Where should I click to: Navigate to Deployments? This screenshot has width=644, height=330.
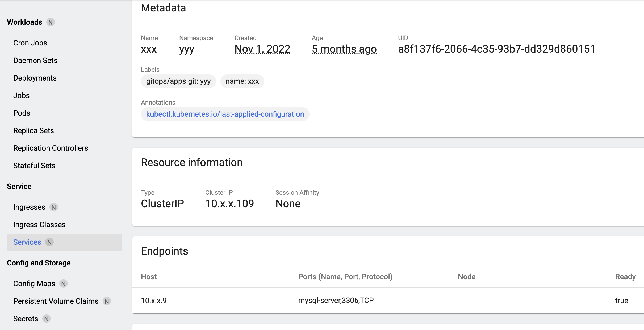point(35,78)
